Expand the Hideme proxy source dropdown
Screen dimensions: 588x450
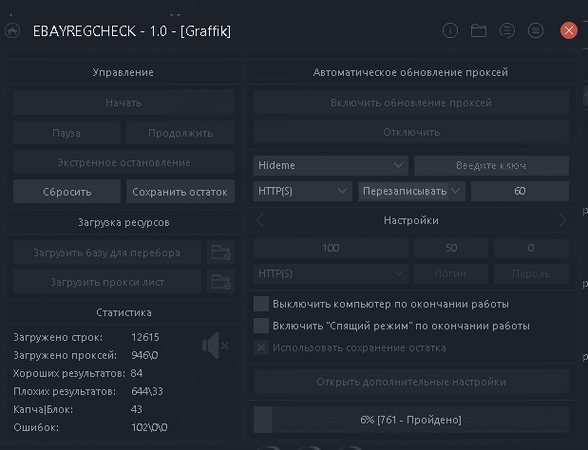(331, 165)
